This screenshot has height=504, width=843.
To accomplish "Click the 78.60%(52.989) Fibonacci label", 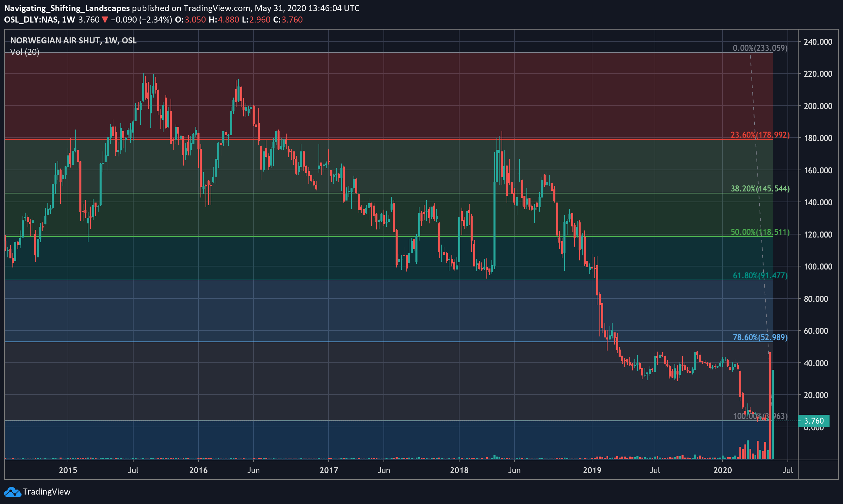I will (760, 337).
